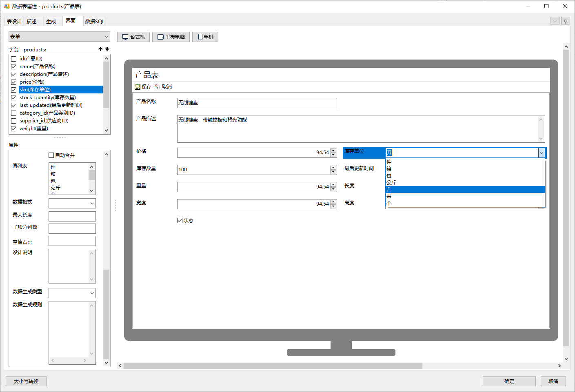Open the 表单 dropdown at top left

(59, 37)
